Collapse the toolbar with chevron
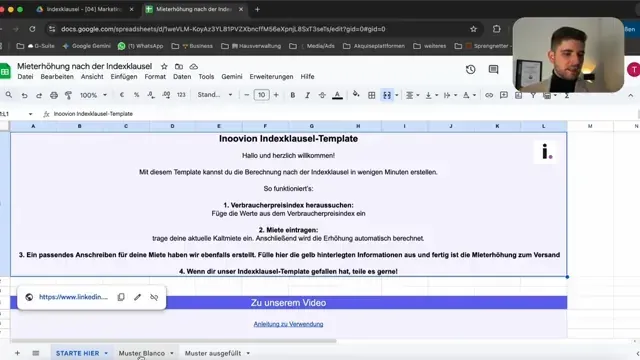This screenshot has width=640, height=360. 631,96
